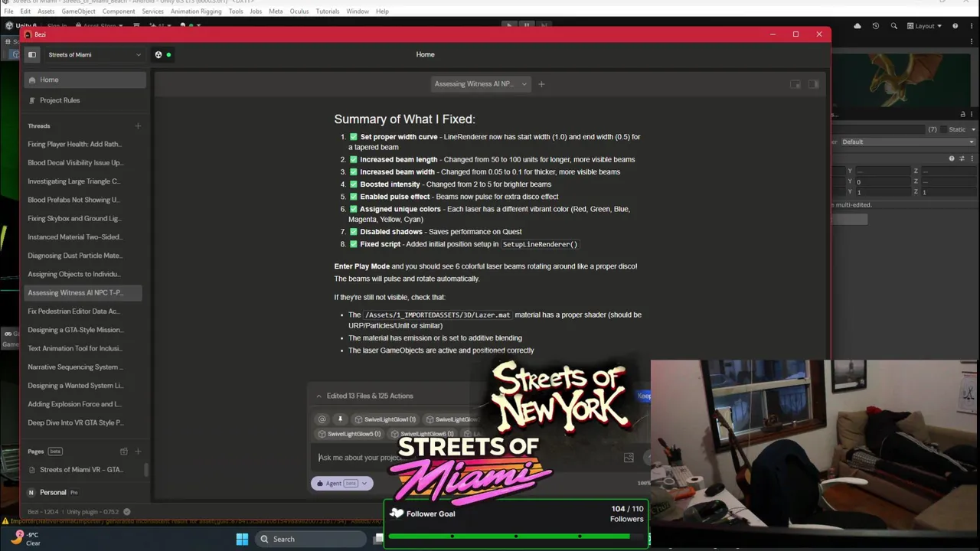Open the Personal account row

point(84,492)
